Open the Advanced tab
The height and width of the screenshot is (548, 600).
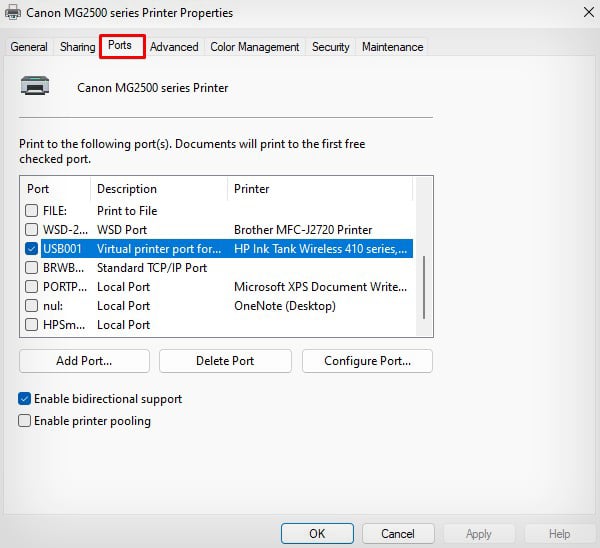(174, 47)
